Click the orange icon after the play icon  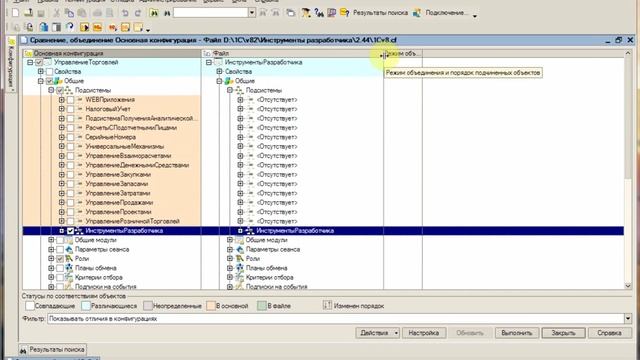[98, 27]
